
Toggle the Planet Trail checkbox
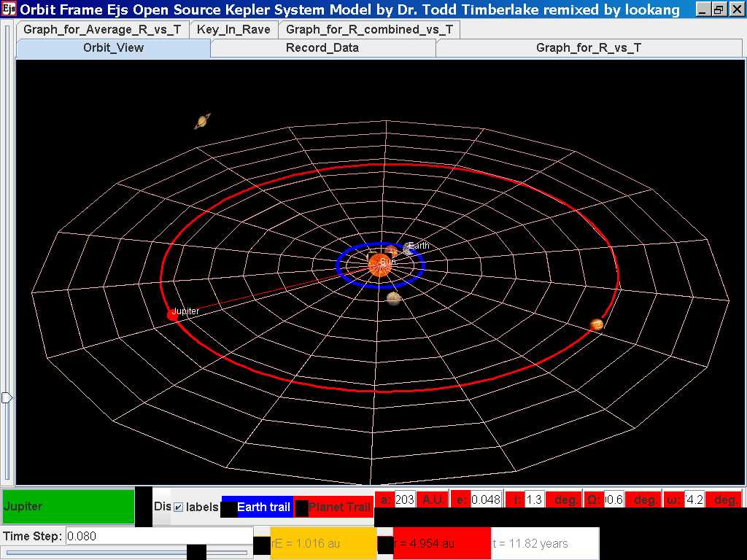[333, 507]
